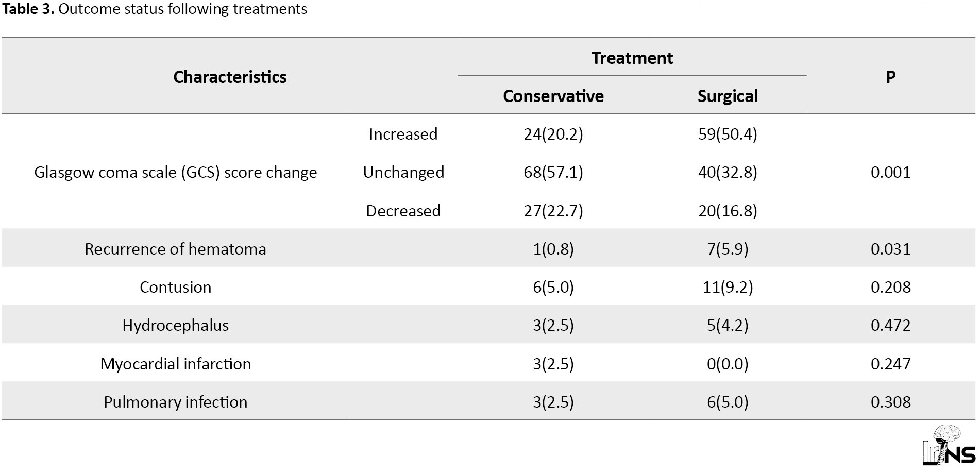Screen dimensions: 980x473
Task: Select the Surgical column header
Action: 728,96
